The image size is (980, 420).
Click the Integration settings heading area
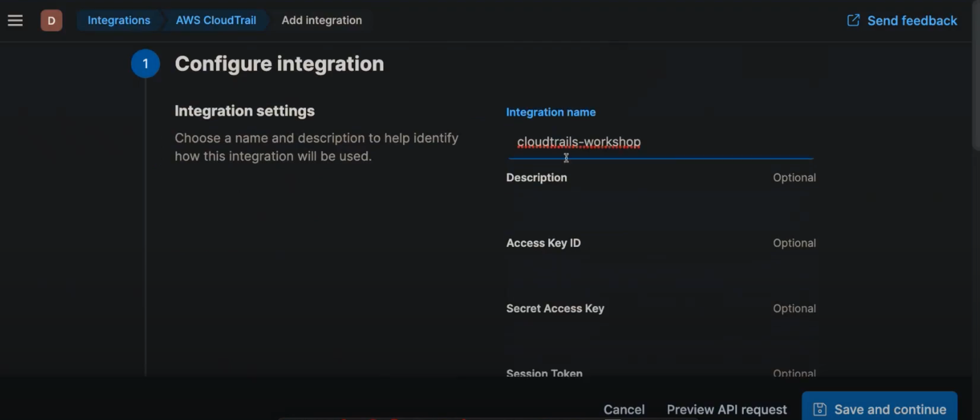tap(244, 111)
